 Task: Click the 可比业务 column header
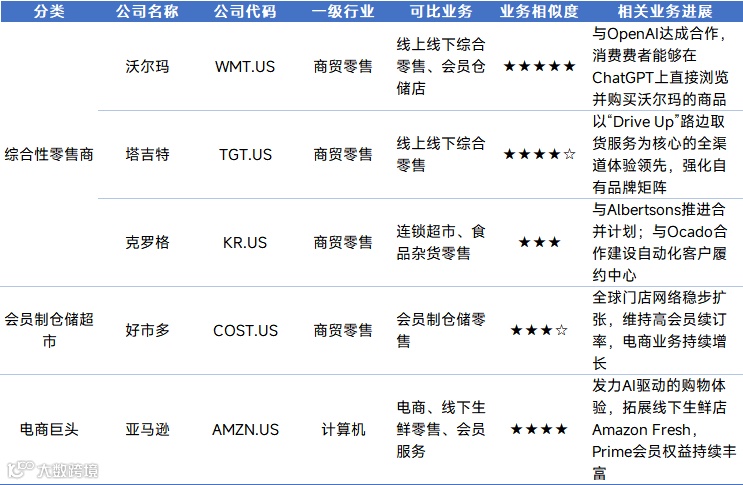441,11
